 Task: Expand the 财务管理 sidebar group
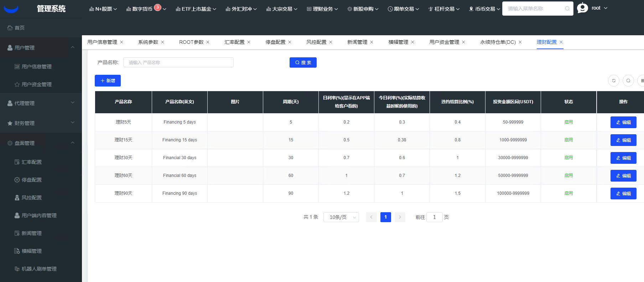41,123
